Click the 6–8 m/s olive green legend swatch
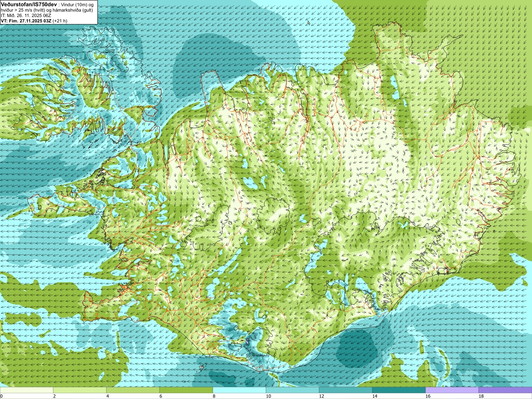The height and width of the screenshot is (399, 532). (x=186, y=390)
